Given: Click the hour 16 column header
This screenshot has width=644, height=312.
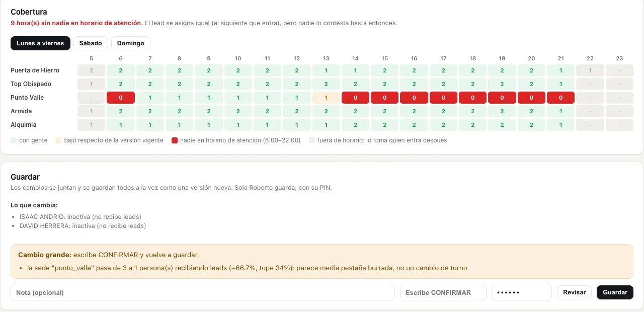Looking at the screenshot, I should (x=414, y=58).
